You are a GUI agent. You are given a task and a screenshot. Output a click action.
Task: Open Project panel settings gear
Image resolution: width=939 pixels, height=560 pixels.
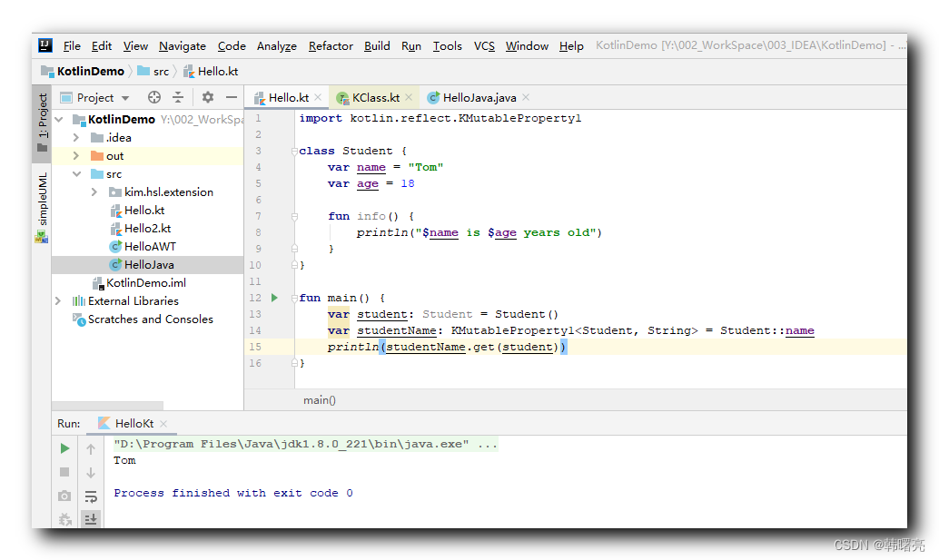pos(208,97)
